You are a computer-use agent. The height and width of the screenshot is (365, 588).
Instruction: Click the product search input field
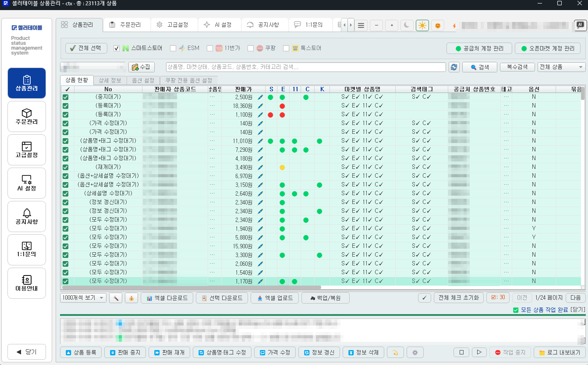click(306, 67)
